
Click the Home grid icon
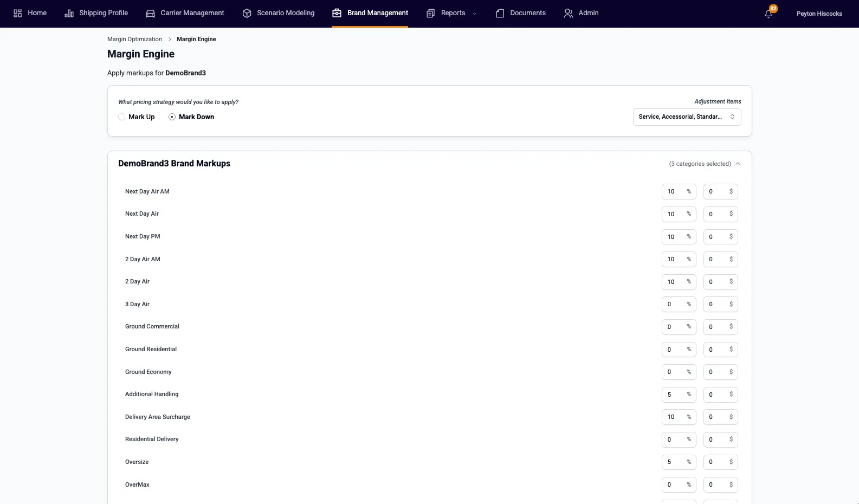[x=18, y=13]
